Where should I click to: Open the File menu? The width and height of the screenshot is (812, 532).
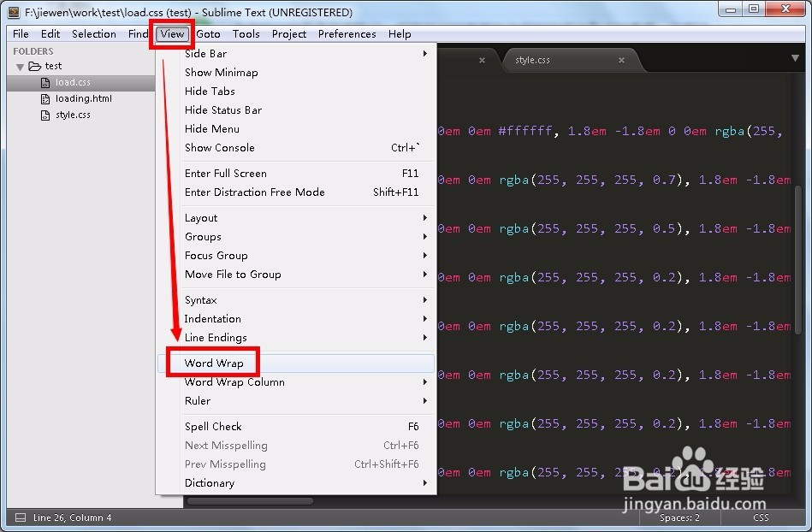click(x=21, y=34)
